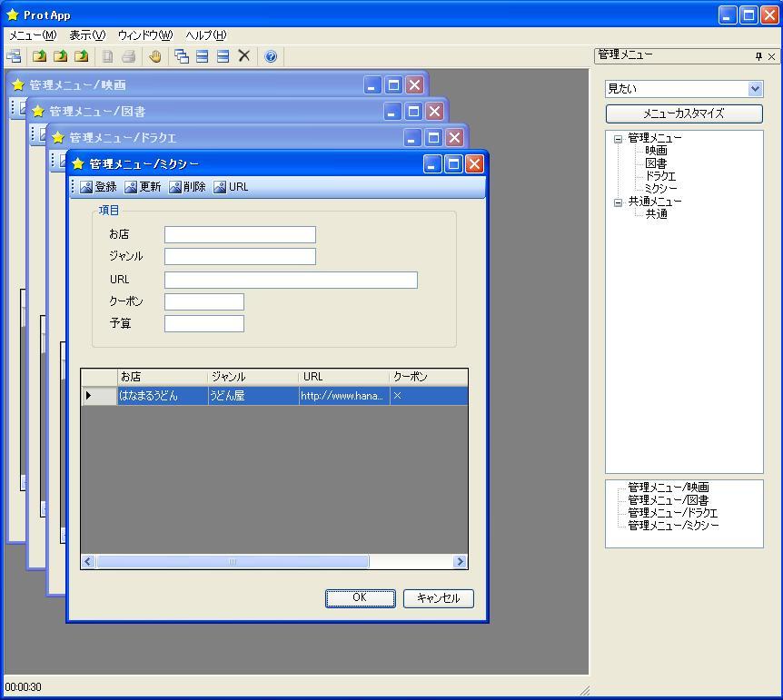The image size is (783, 700).
Task: Click the うどん屋 cell
Action: coord(253,396)
